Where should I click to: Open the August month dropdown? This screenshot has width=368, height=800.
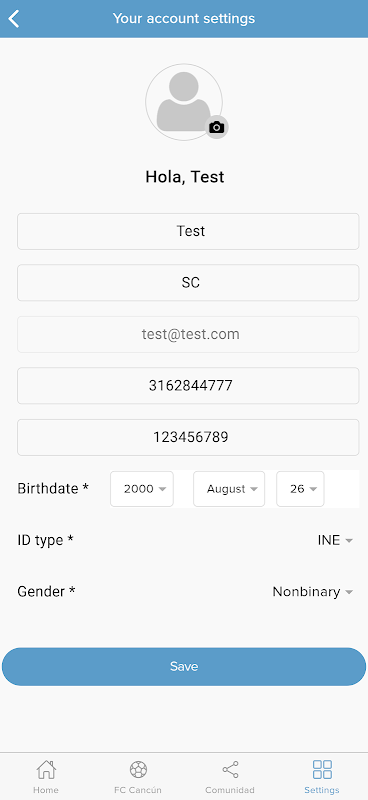(x=229, y=489)
